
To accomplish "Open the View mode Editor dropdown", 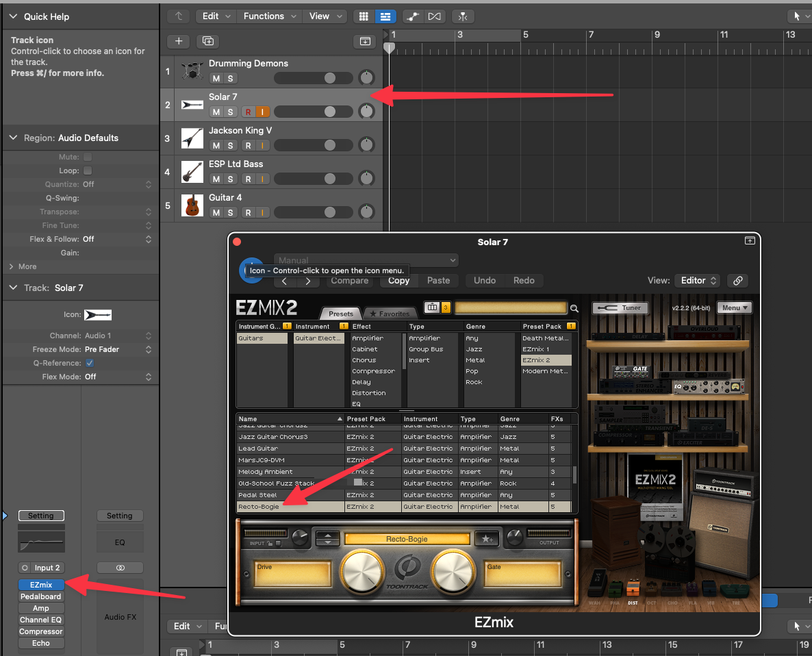I will coord(697,281).
